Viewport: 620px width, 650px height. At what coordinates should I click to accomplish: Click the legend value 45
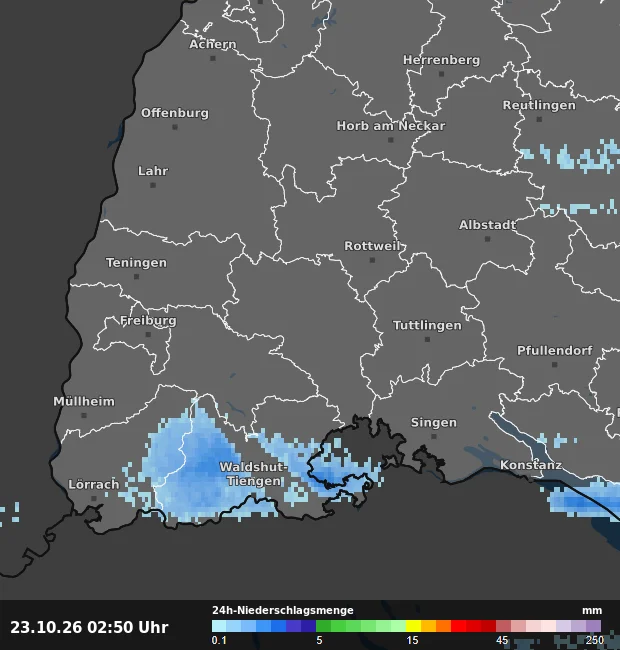[x=502, y=640]
